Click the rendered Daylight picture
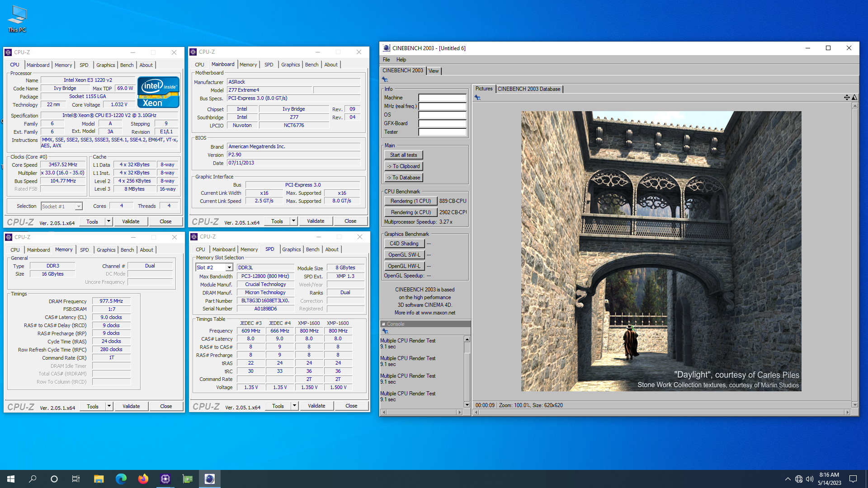This screenshot has width=868, height=488. coord(661,251)
